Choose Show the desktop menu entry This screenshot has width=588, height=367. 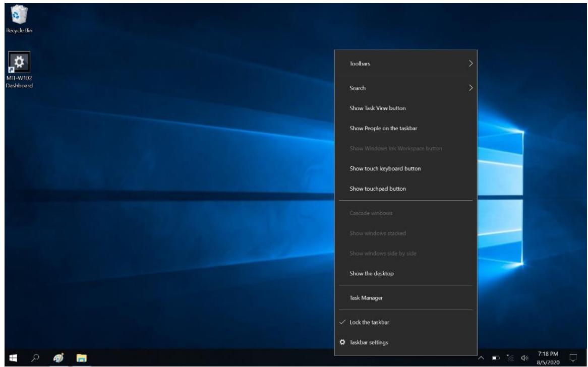point(371,274)
